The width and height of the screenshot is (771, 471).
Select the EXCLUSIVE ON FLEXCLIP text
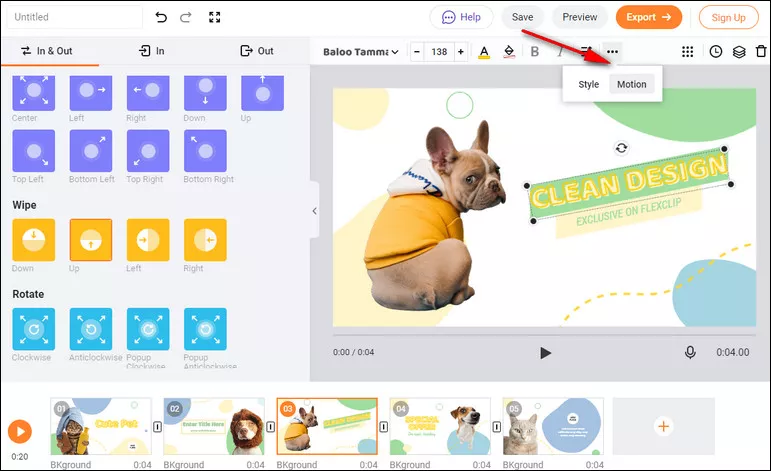(x=629, y=212)
